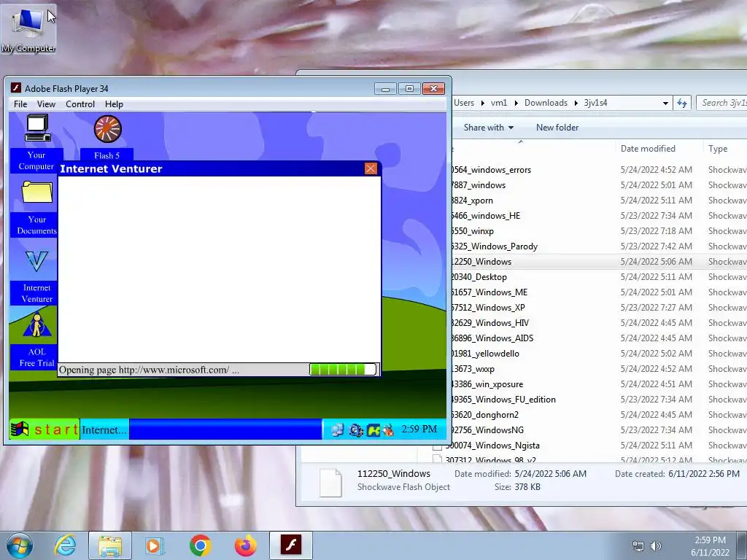Click the network computers tray icon in Flash

click(337, 429)
